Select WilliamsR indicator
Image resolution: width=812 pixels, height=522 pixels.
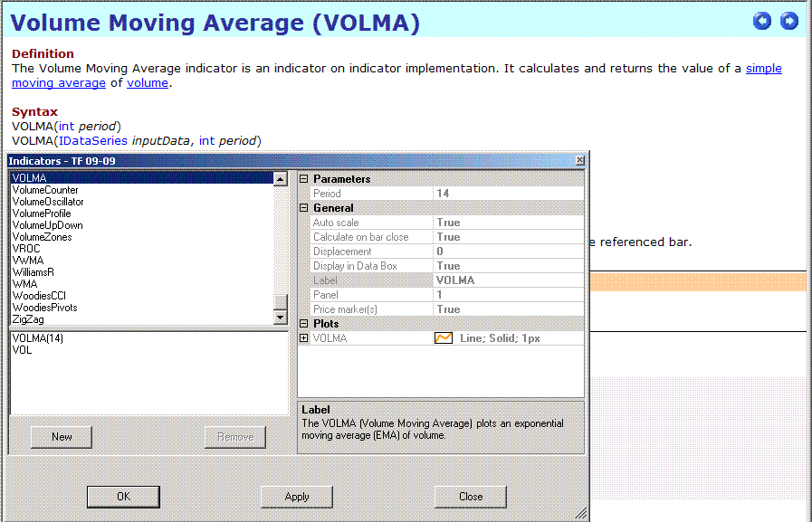coord(142,272)
